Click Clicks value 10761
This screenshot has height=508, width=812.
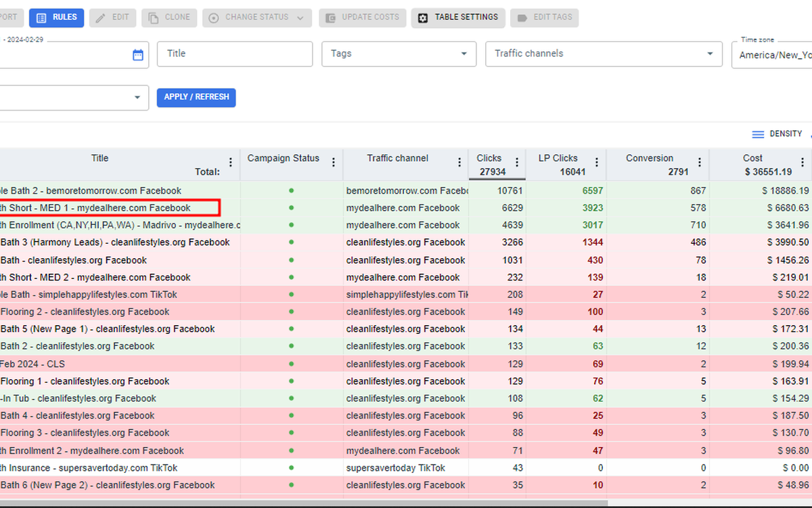510,191
